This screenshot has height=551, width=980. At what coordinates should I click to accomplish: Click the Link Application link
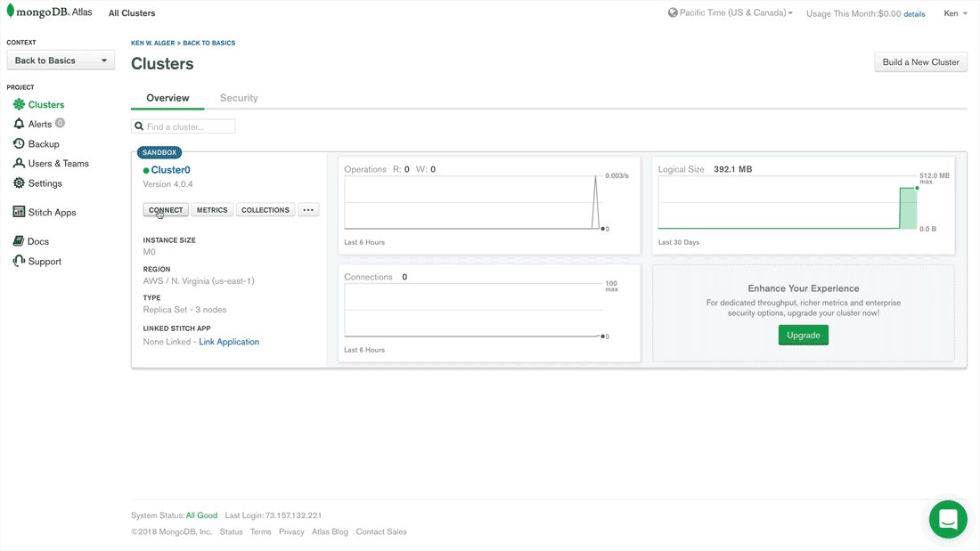click(x=229, y=342)
